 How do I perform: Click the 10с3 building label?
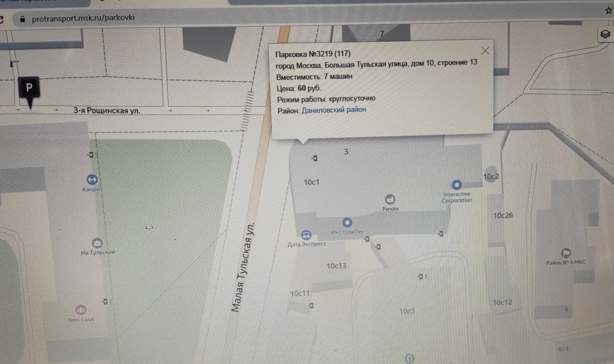[407, 311]
